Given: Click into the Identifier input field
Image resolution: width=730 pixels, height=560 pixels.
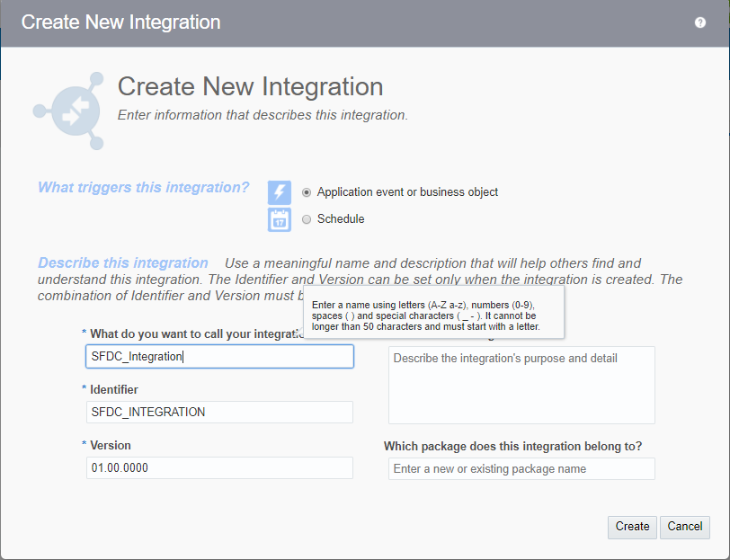Looking at the screenshot, I should [x=219, y=412].
